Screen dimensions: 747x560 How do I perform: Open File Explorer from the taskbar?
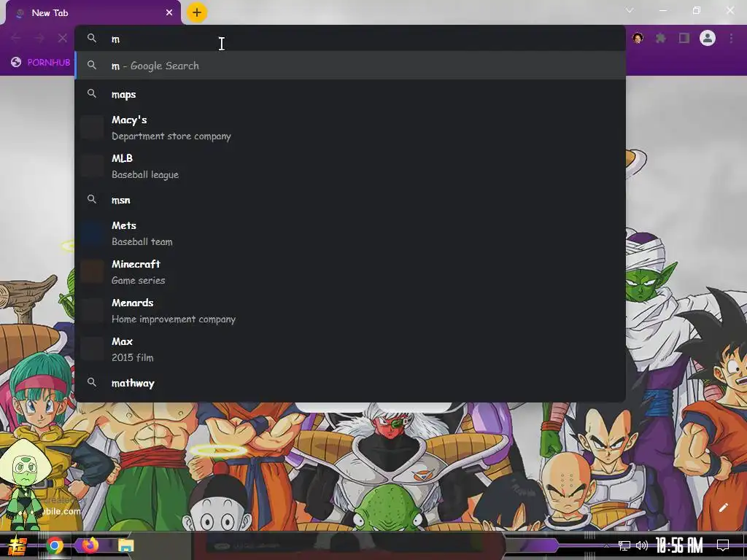click(x=125, y=545)
